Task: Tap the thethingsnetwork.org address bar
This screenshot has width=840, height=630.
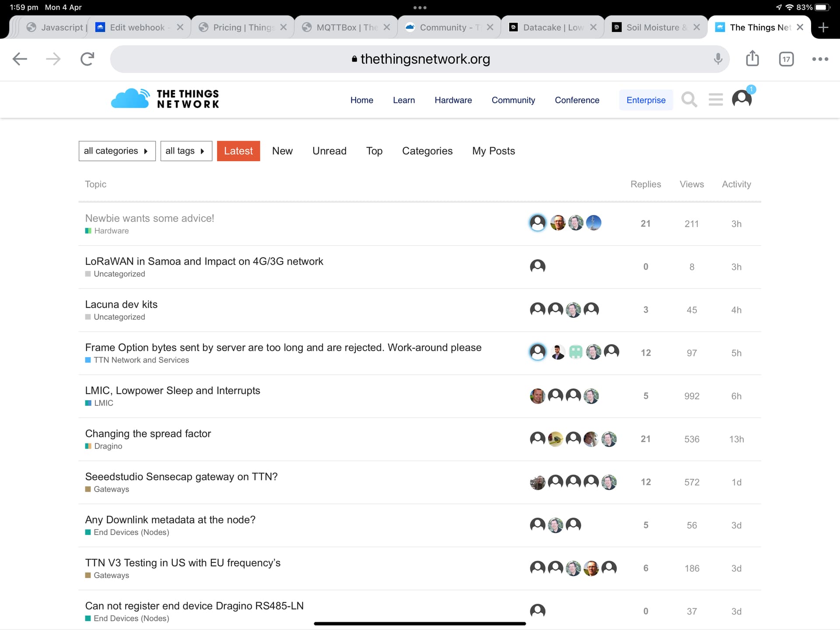Action: coord(420,59)
